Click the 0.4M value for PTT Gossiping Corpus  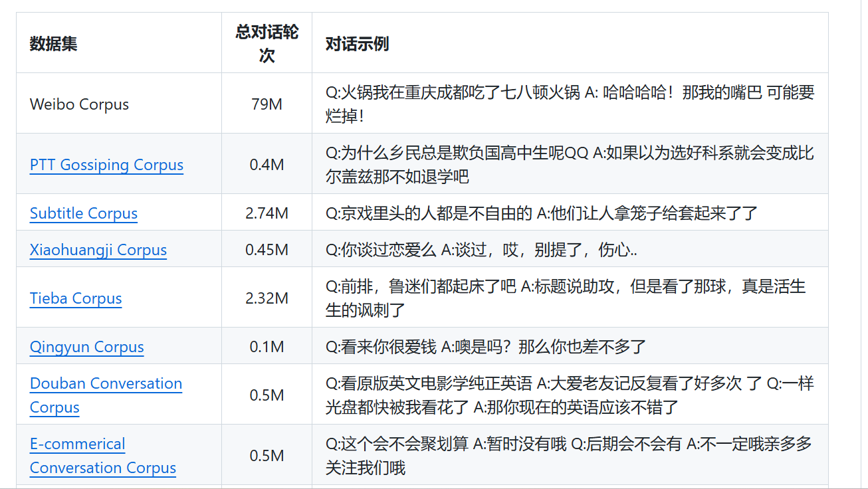click(266, 164)
